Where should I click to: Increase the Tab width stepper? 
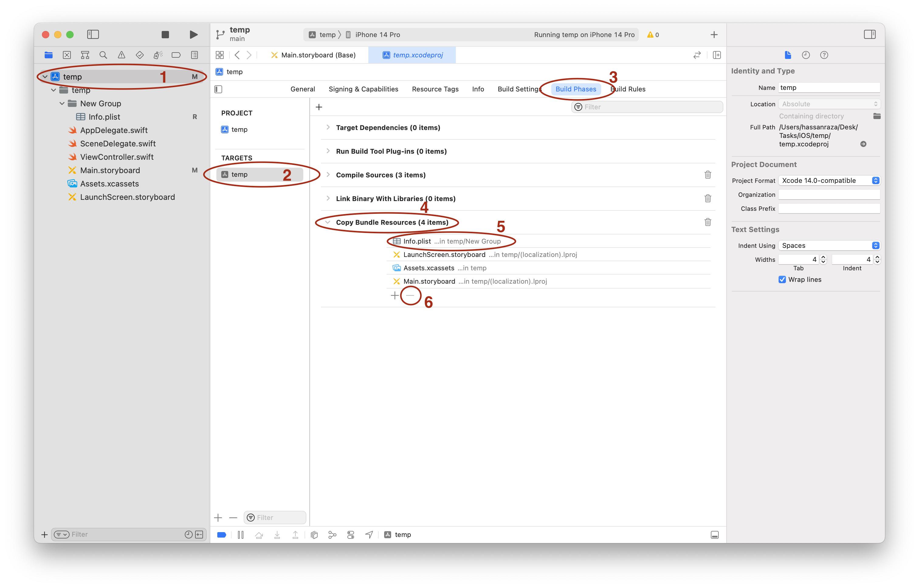[824, 257]
